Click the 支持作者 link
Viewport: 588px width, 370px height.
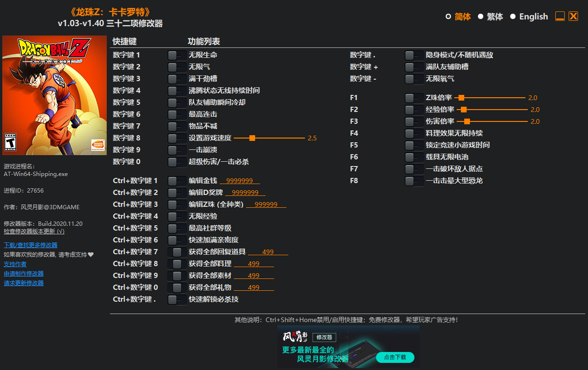(x=15, y=264)
